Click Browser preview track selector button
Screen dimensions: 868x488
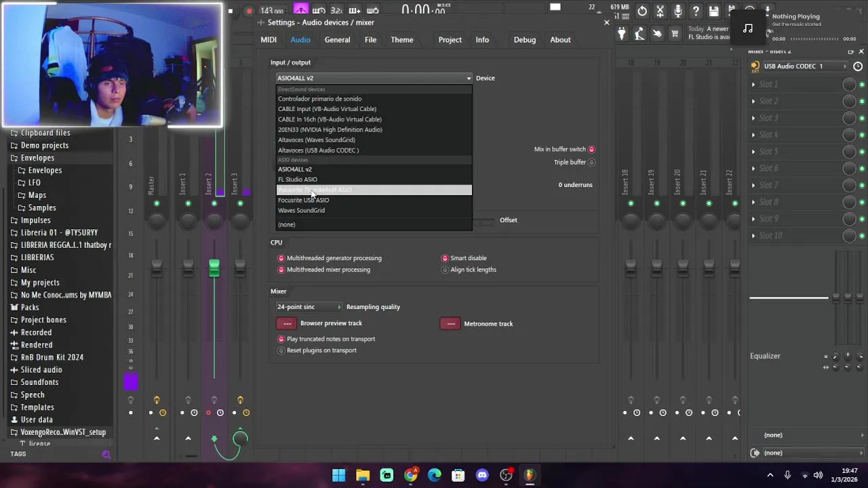286,324
